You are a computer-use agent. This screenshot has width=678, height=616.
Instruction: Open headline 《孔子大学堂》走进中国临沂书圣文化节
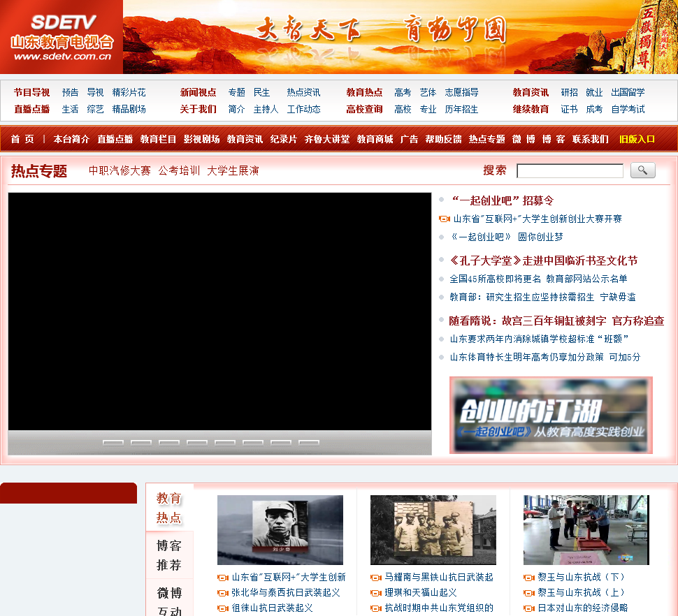click(x=544, y=261)
